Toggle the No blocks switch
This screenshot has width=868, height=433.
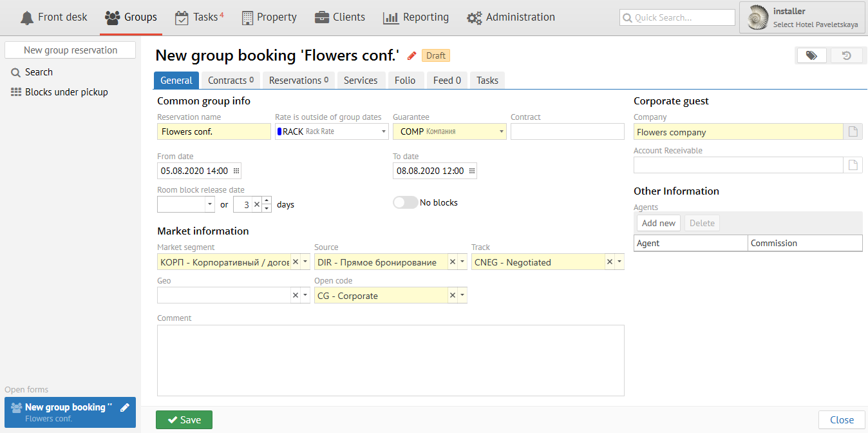click(x=405, y=202)
